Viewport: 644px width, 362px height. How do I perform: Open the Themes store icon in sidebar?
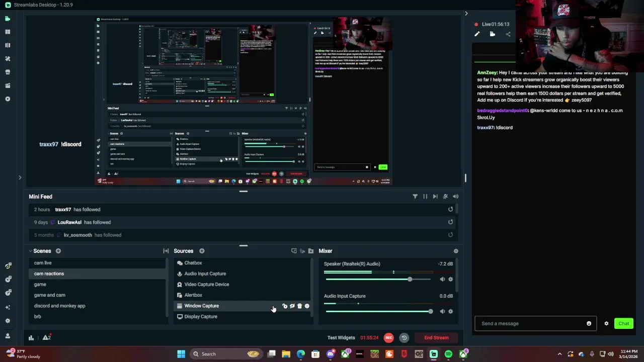pyautogui.click(x=8, y=59)
